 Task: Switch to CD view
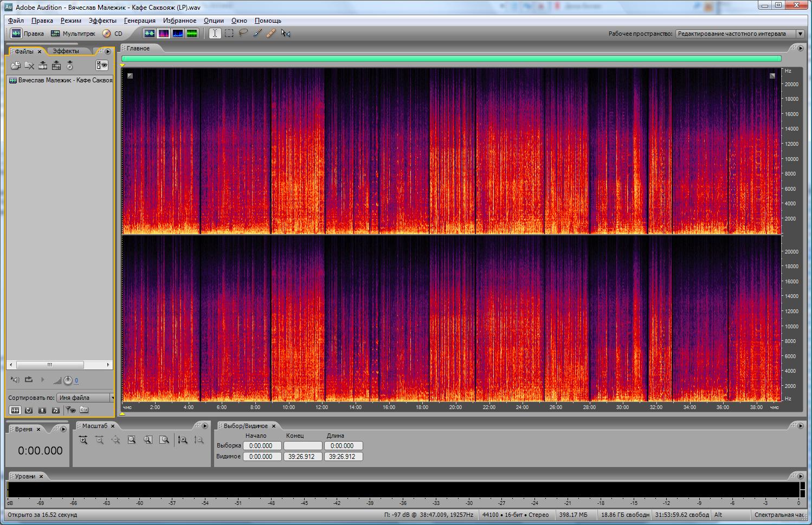(x=113, y=34)
